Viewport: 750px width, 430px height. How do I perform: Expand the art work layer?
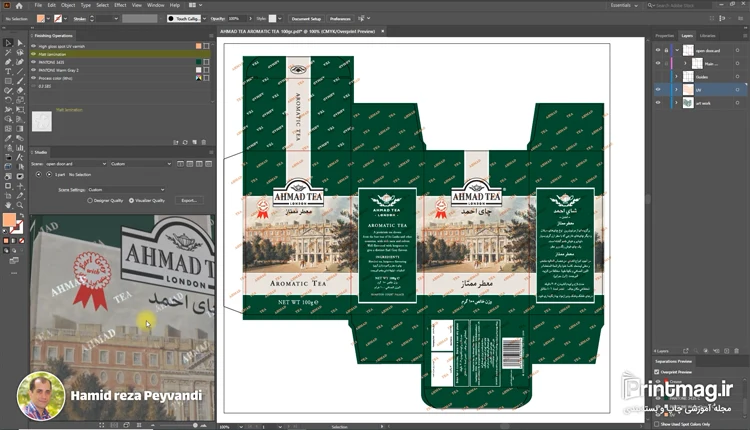tap(677, 103)
